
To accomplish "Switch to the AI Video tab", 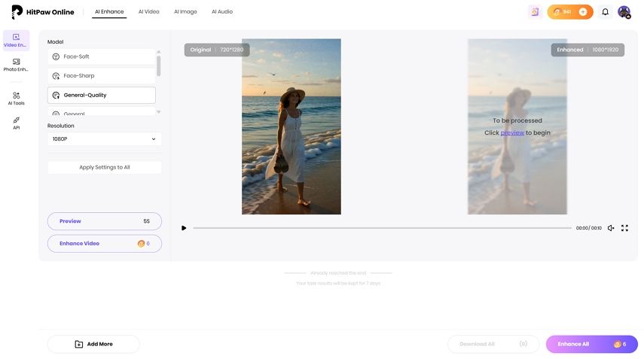I will (148, 12).
